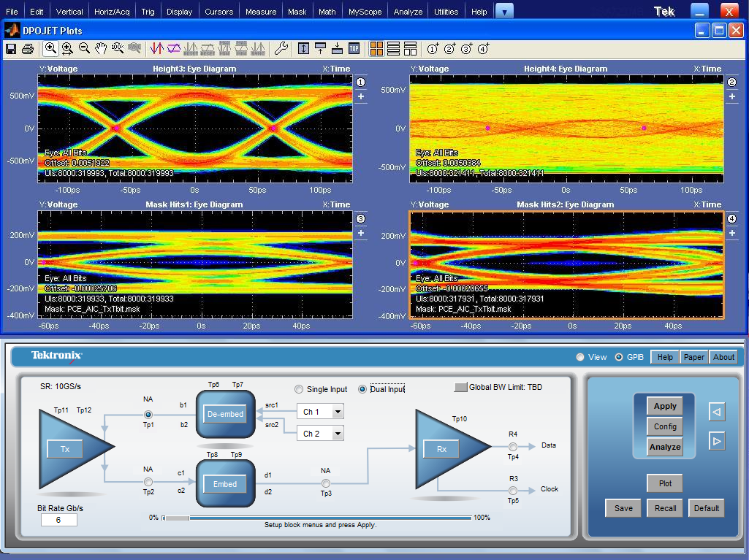Open the Ch 2 source dropdown
749x560 pixels.
[x=337, y=434]
